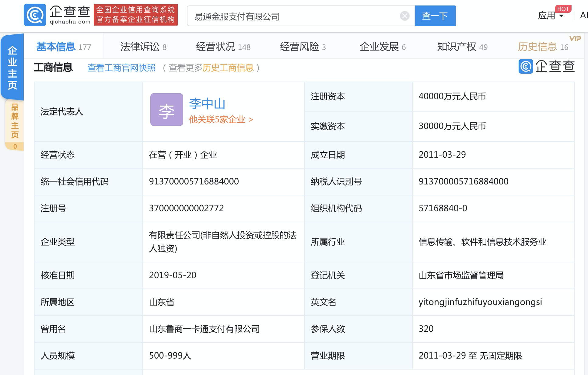Select paid-in capital 30000万元人民币 value
The width and height of the screenshot is (588, 375).
coord(452,126)
